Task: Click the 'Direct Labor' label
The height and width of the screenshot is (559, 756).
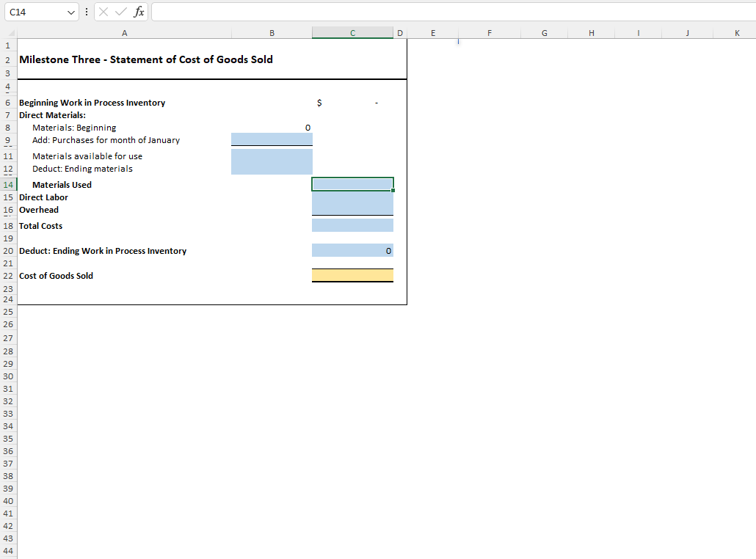Action: (43, 197)
